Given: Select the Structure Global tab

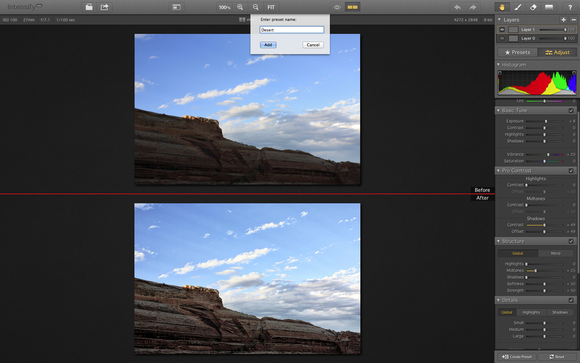Looking at the screenshot, I should [517, 253].
